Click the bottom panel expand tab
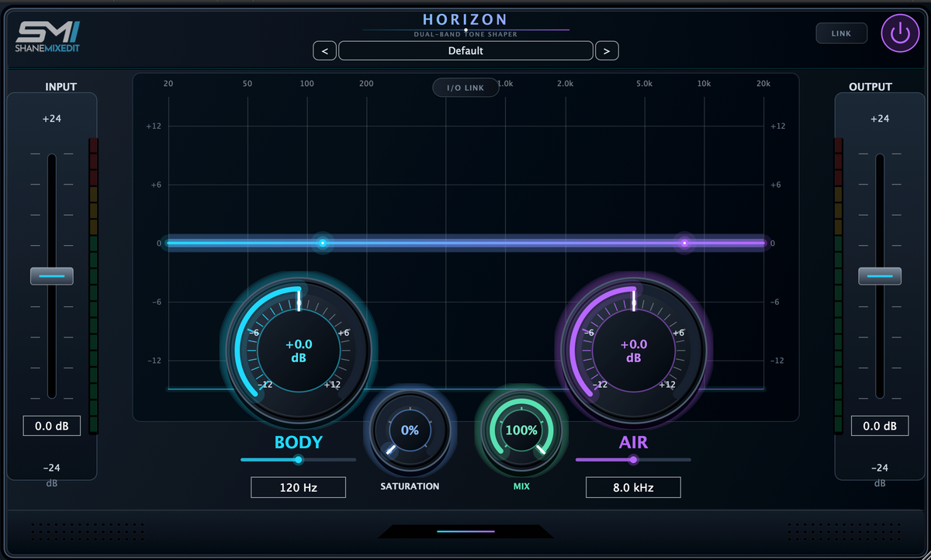This screenshot has width=931, height=560. [x=465, y=531]
